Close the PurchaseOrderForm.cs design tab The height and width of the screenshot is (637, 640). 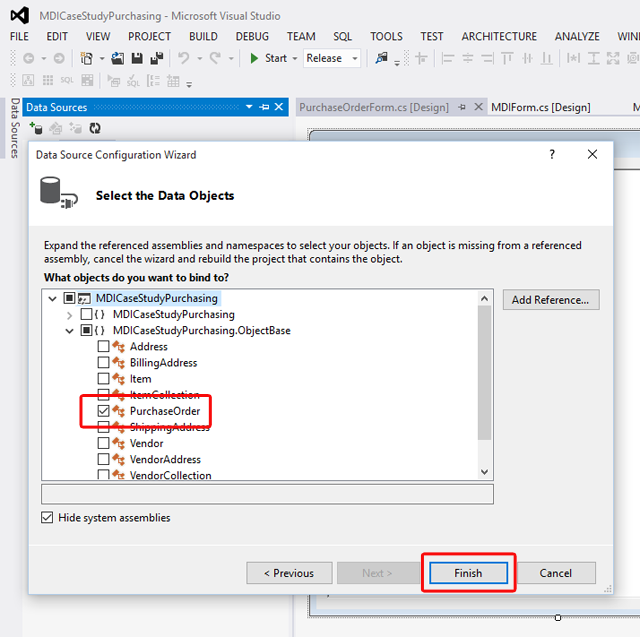pyautogui.click(x=478, y=107)
